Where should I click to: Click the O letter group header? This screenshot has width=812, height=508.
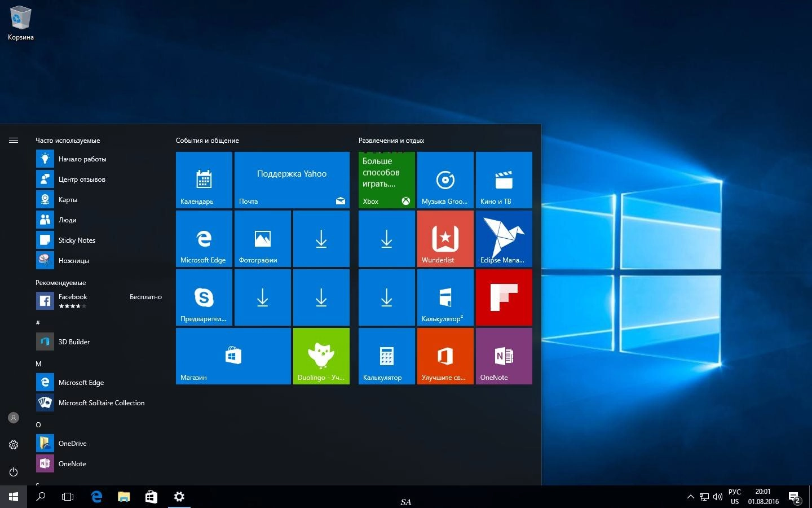point(38,425)
